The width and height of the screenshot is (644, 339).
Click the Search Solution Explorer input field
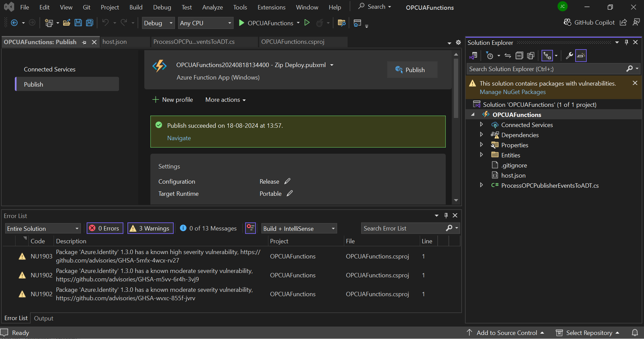(546, 69)
